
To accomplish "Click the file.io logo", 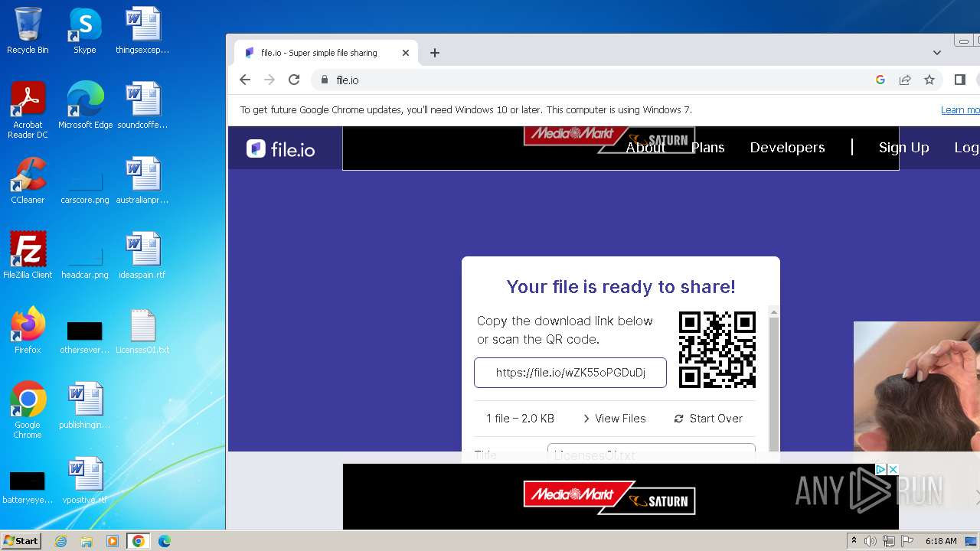I will coord(281,148).
